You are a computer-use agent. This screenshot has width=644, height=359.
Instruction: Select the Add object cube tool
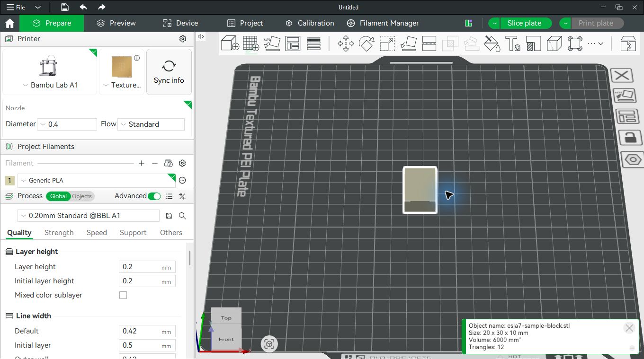pos(230,44)
